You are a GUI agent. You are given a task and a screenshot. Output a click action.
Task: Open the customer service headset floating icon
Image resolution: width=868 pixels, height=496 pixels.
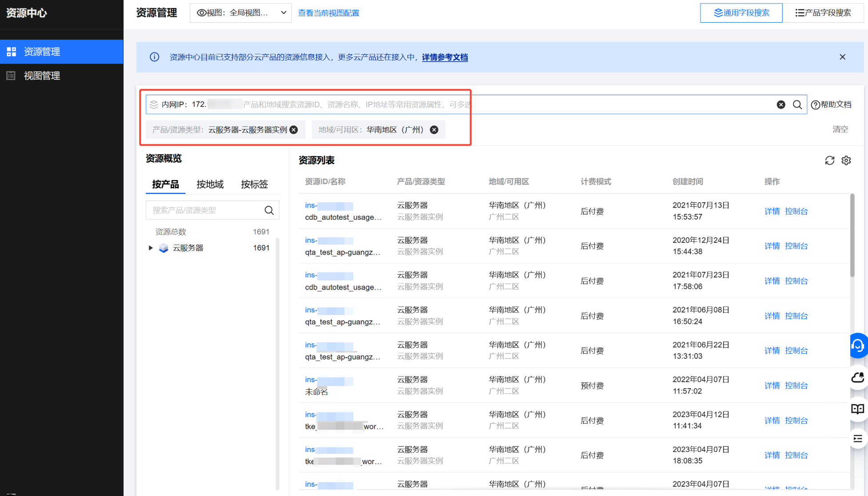coord(858,346)
